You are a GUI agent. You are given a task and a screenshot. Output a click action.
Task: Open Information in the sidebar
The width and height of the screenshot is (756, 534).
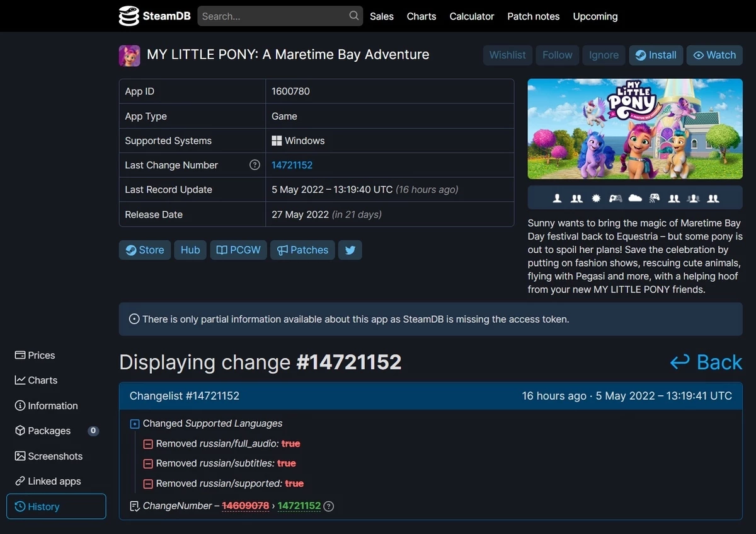(x=47, y=405)
